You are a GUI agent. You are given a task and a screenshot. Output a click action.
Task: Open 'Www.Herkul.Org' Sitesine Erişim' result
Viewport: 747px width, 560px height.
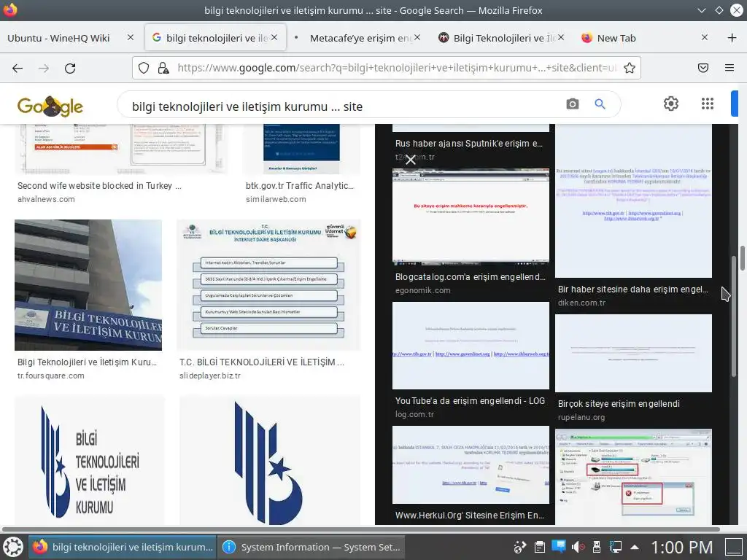[470, 516]
